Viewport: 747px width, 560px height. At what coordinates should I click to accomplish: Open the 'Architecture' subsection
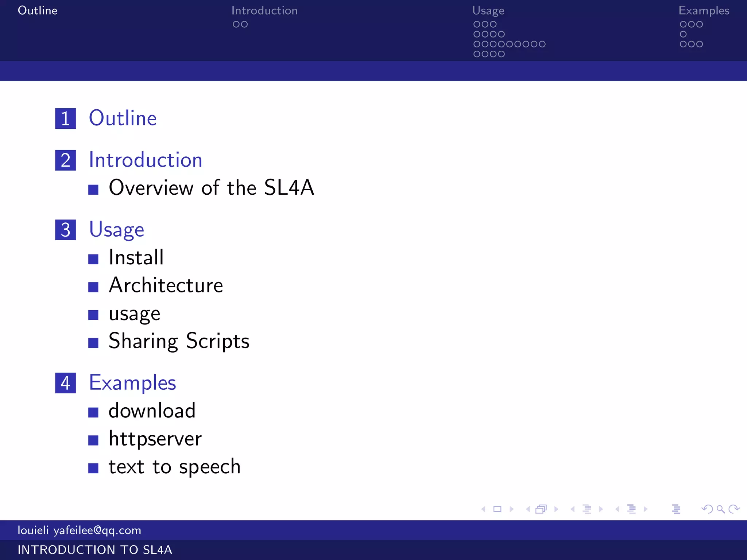[x=166, y=285]
